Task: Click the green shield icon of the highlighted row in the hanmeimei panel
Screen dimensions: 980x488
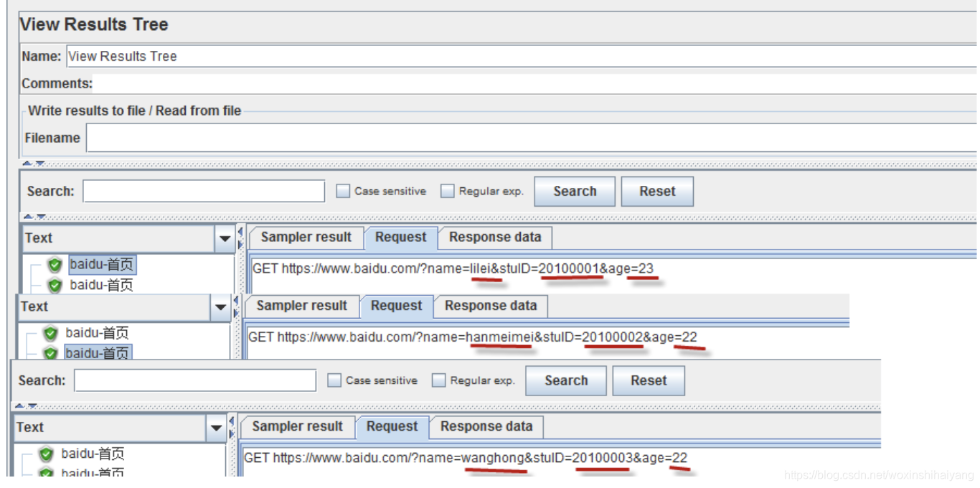Action: tap(51, 353)
